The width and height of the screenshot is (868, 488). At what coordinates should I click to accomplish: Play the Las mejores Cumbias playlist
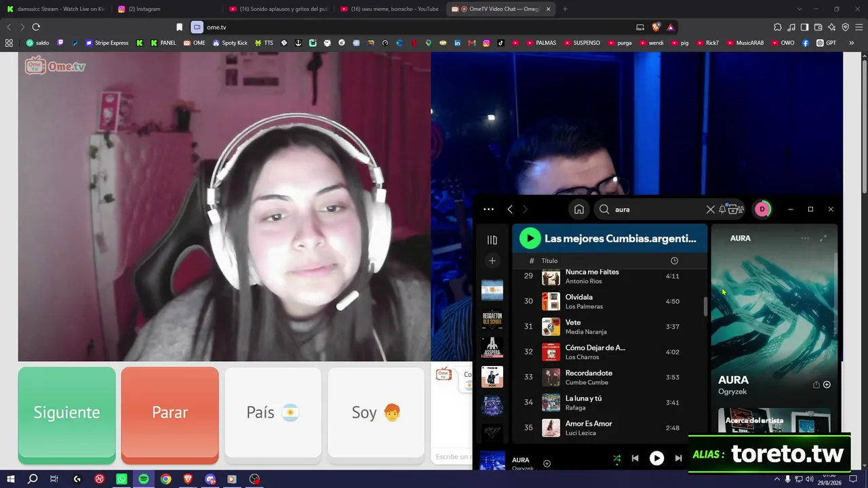[530, 238]
